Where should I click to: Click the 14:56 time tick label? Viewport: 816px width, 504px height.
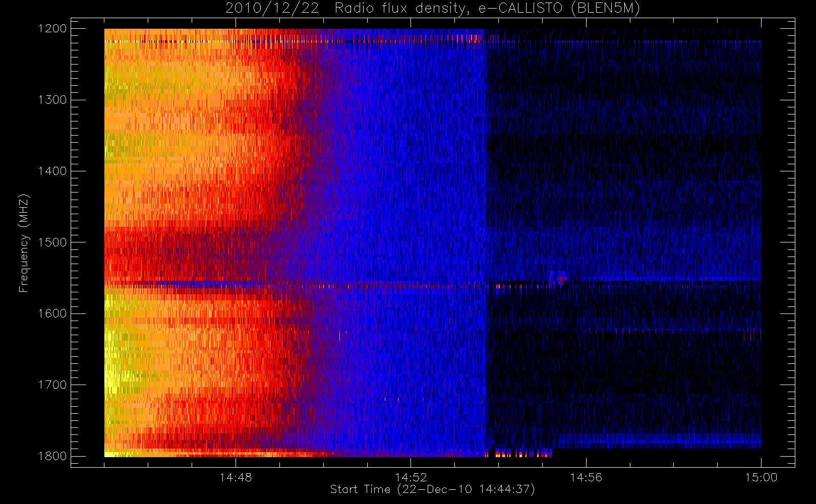pos(586,477)
